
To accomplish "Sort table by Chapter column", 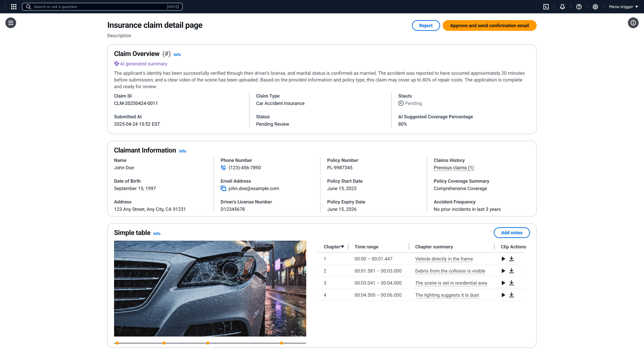I will (x=334, y=247).
